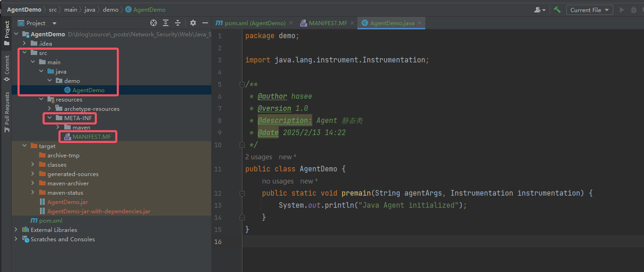Close the MANIFEST.MF editor tab

coord(352,23)
